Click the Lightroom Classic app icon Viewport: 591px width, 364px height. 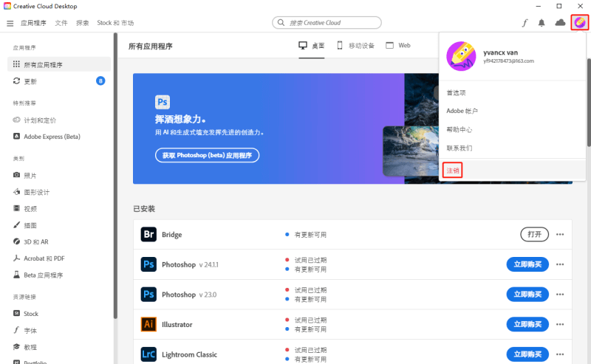(148, 354)
